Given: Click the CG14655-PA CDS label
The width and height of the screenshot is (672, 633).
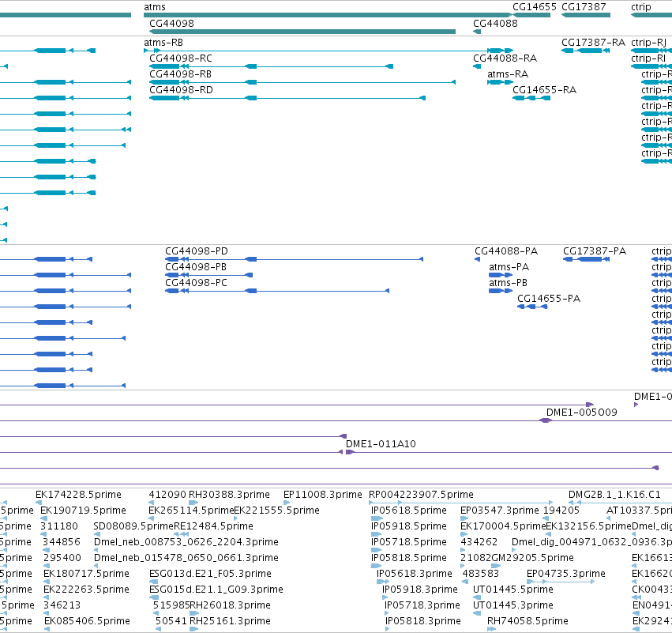Looking at the screenshot, I should pos(549,299).
